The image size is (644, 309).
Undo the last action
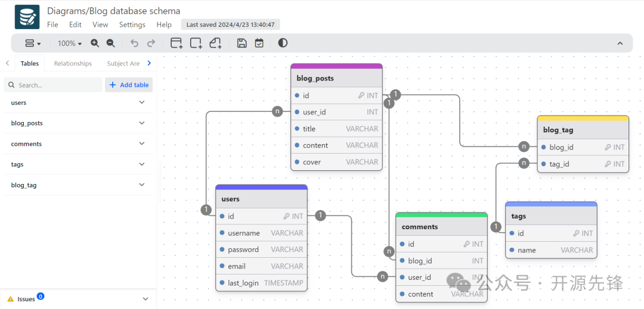pyautogui.click(x=134, y=43)
